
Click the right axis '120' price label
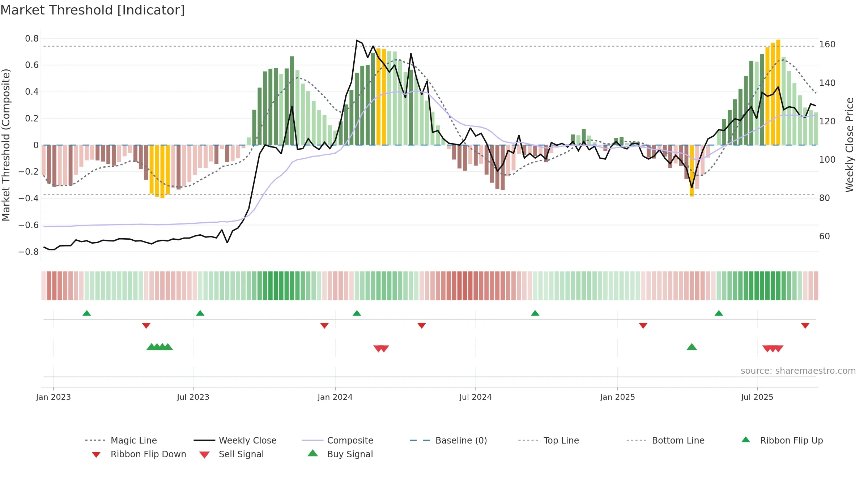pos(827,121)
